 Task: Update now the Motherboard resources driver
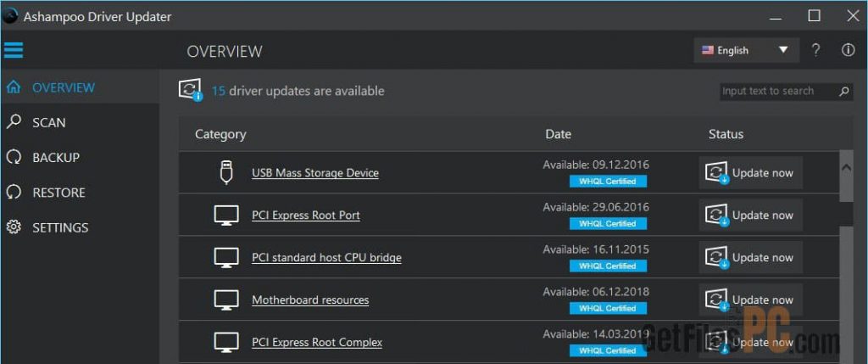coord(750,300)
